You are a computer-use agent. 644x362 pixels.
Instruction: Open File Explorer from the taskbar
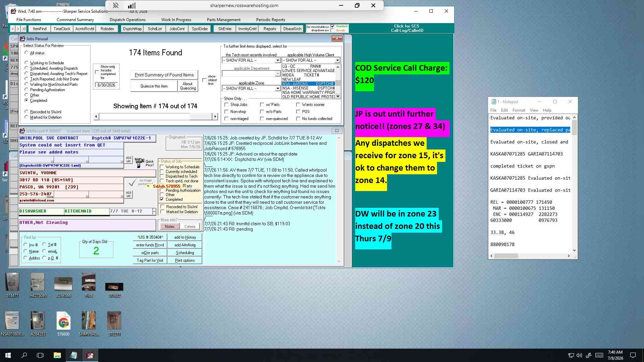pos(57,355)
